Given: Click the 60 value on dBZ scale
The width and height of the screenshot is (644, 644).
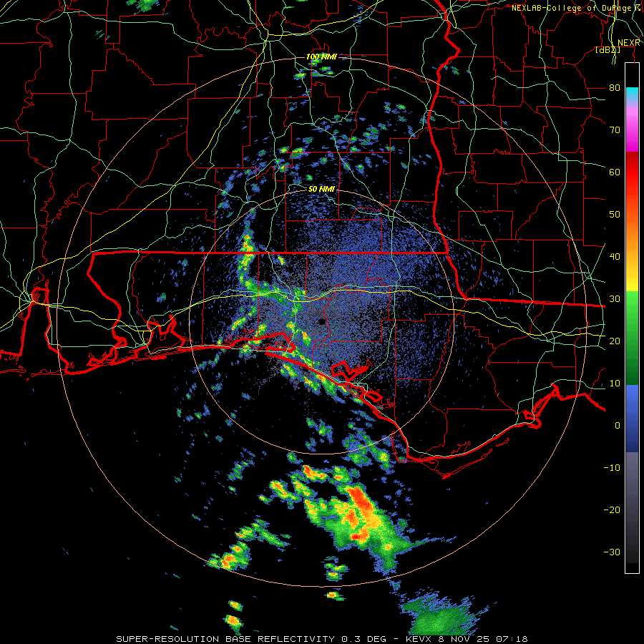Looking at the screenshot, I should (615, 172).
